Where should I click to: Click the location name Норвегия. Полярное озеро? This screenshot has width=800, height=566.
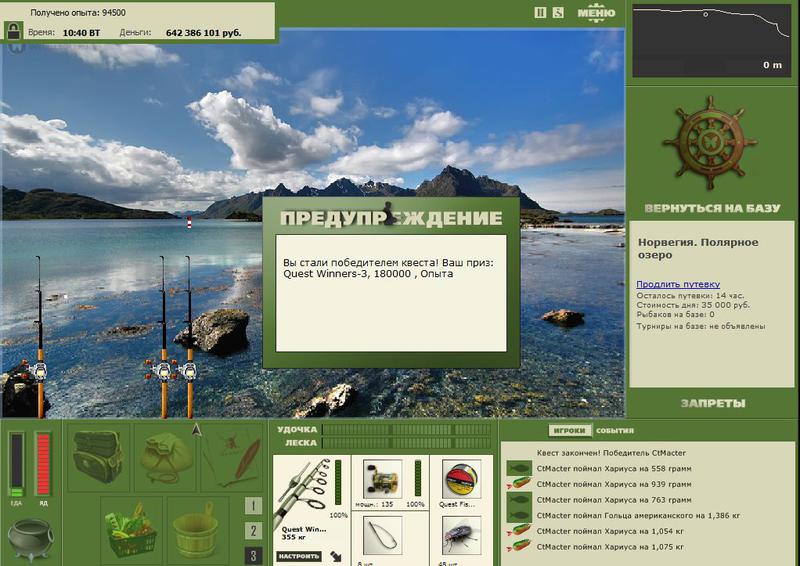click(698, 249)
